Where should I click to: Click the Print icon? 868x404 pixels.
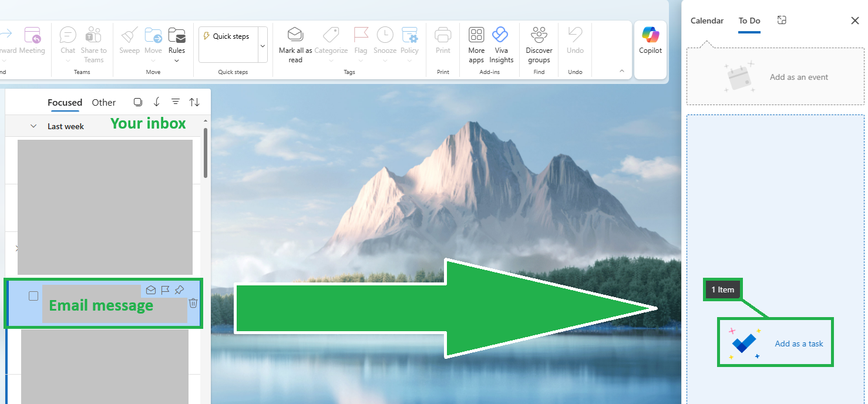[443, 35]
